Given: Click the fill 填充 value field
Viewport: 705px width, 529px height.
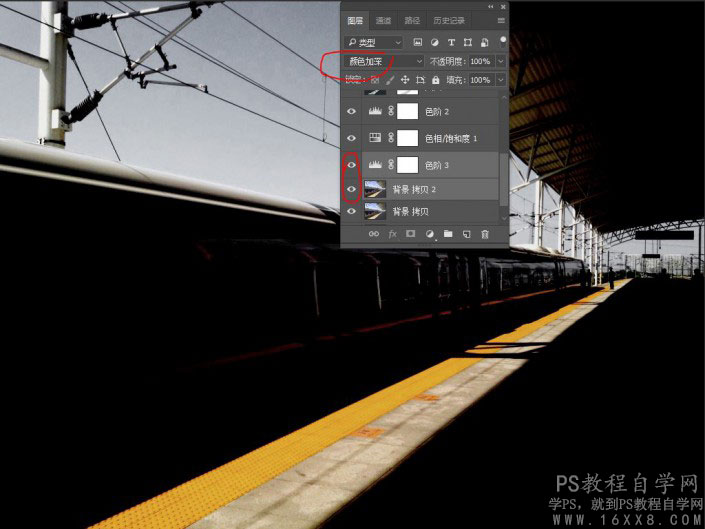Looking at the screenshot, I should pos(481,80).
